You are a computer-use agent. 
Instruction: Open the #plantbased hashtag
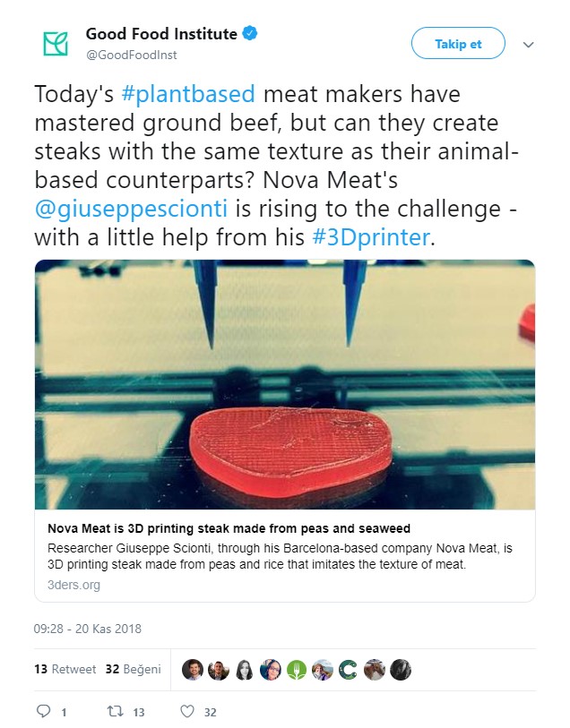coord(197,93)
